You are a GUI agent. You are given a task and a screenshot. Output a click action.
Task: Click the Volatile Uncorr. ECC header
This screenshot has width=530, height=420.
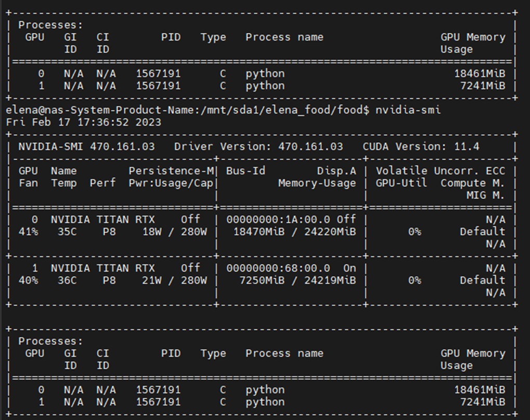pos(441,171)
